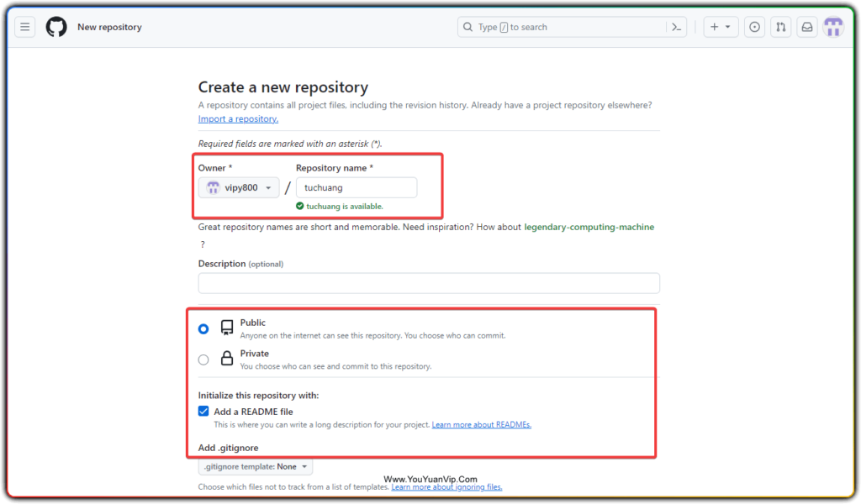
Task: Open the Owner dropdown showing vipy800
Action: [x=239, y=187]
